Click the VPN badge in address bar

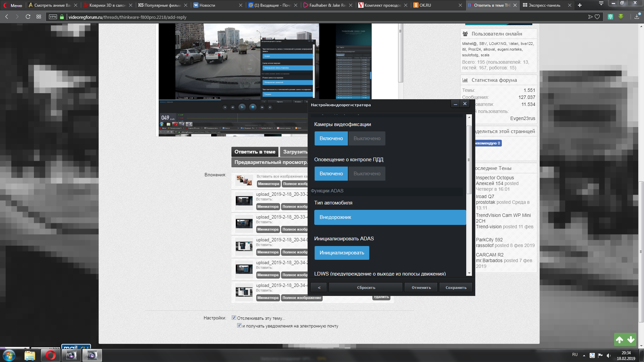[53, 17]
